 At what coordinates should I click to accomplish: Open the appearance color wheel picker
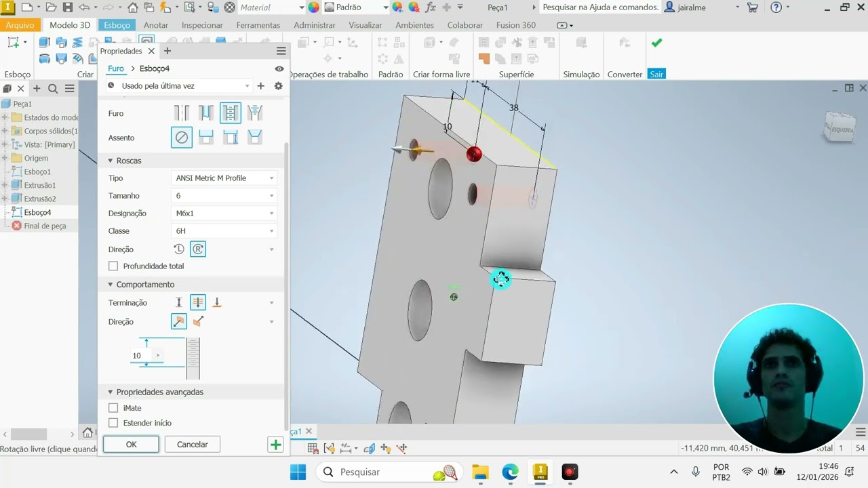coord(313,7)
